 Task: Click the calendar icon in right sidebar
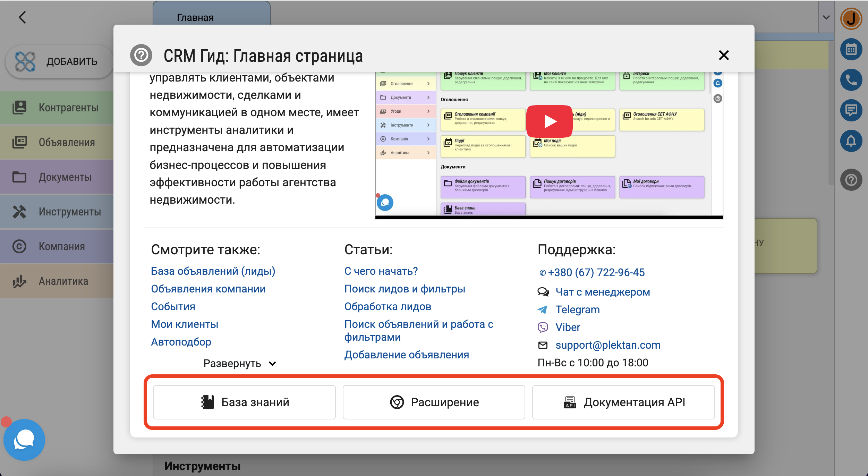(x=851, y=49)
